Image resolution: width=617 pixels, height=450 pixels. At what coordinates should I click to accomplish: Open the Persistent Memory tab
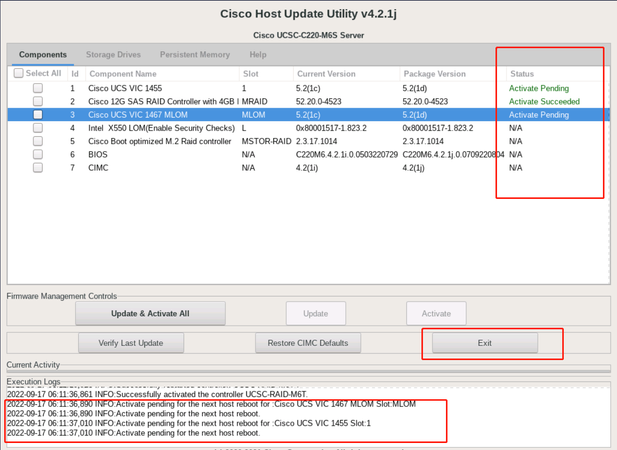tap(195, 55)
